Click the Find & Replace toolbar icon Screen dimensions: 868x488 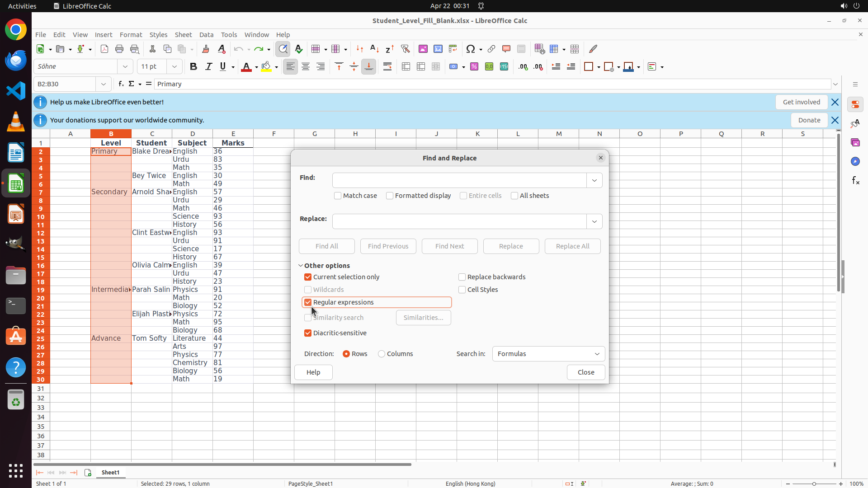pos(283,49)
